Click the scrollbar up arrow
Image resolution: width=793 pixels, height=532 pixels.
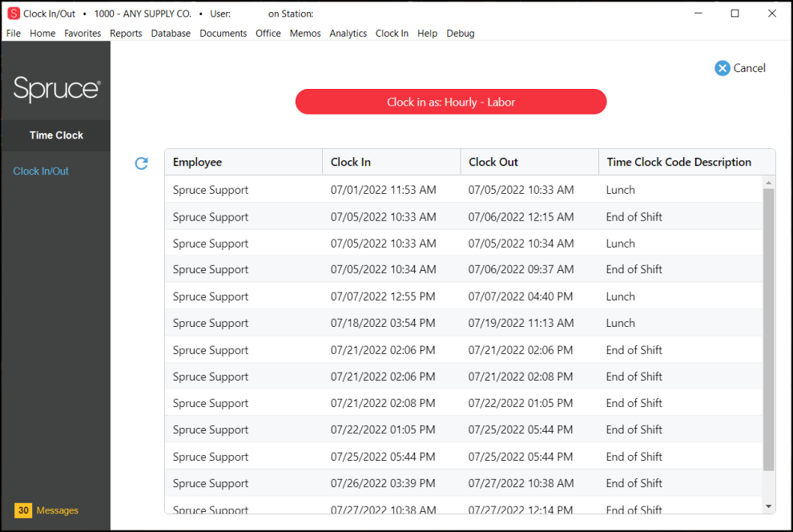coord(769,183)
